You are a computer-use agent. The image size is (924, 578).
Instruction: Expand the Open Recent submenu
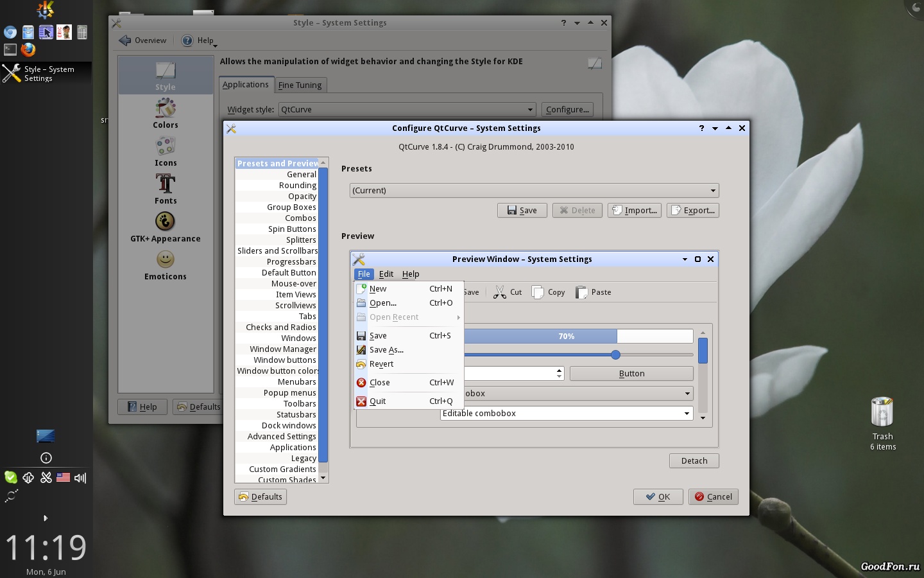409,317
